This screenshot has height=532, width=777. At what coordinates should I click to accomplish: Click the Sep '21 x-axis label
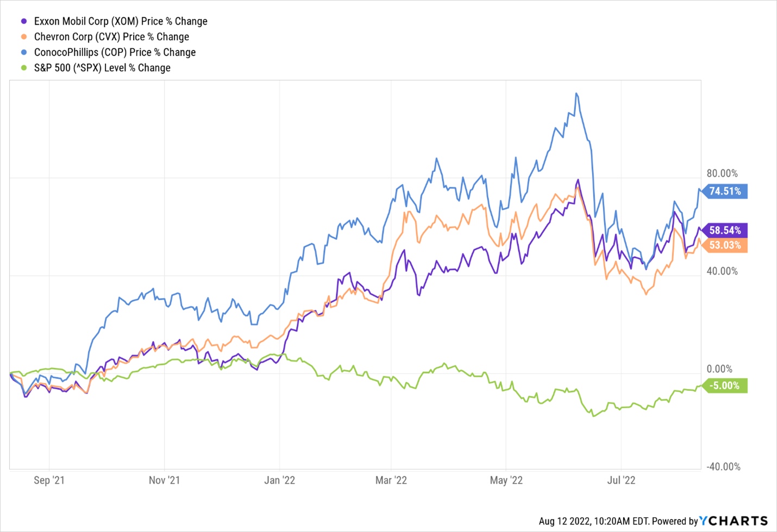click(x=49, y=480)
